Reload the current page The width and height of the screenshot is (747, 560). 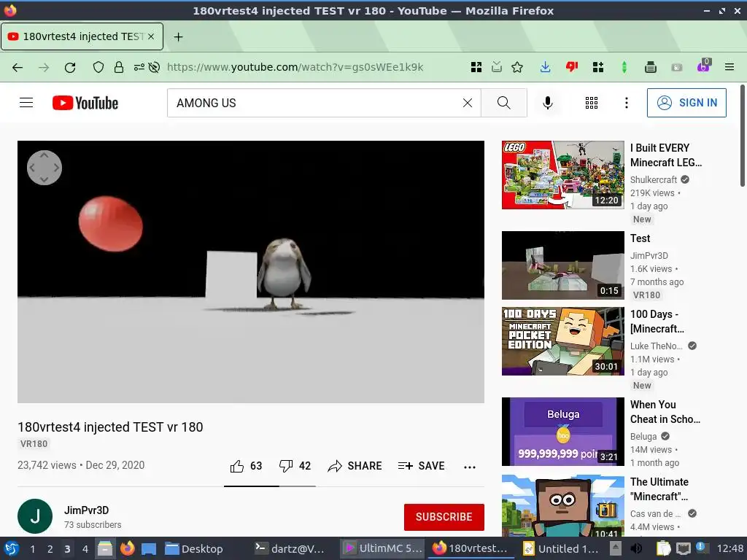pos(70,67)
